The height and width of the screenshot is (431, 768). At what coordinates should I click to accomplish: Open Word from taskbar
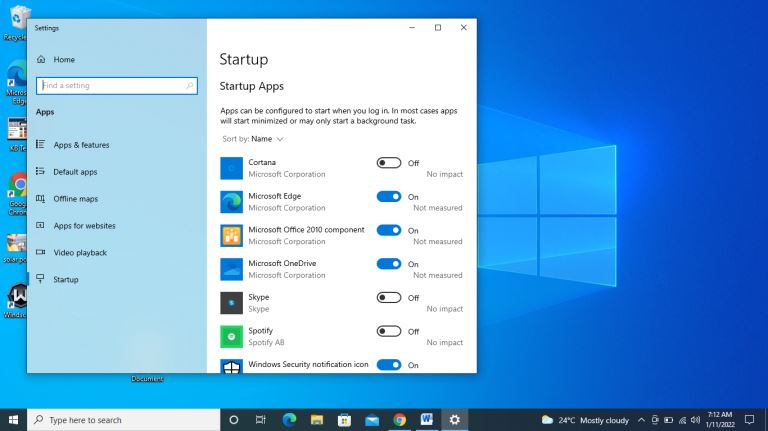(x=427, y=420)
